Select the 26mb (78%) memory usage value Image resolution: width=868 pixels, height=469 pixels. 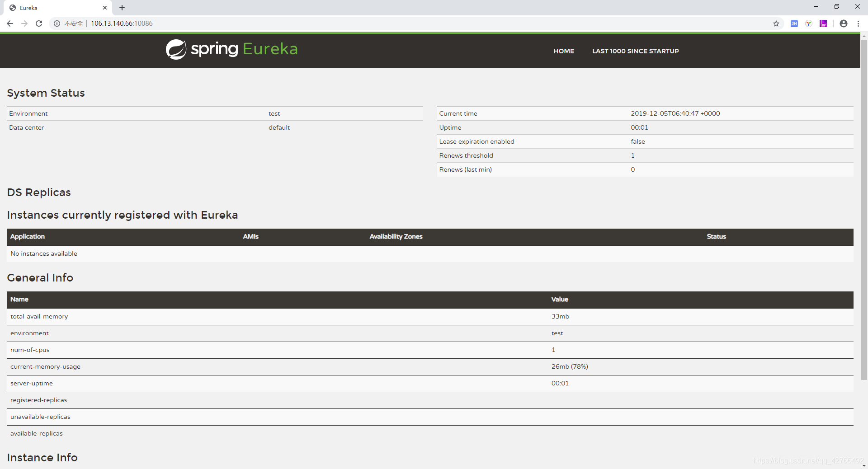coord(570,366)
